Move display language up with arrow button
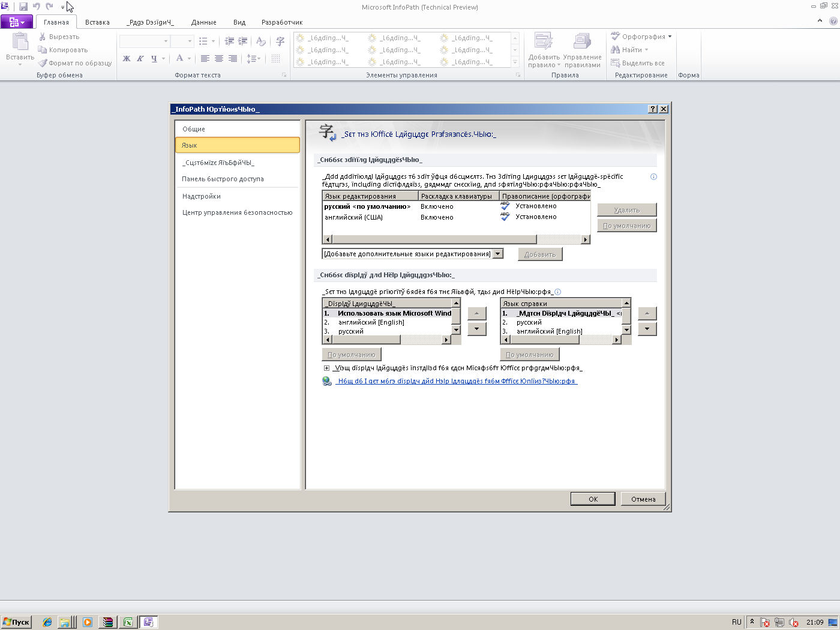 coord(476,314)
